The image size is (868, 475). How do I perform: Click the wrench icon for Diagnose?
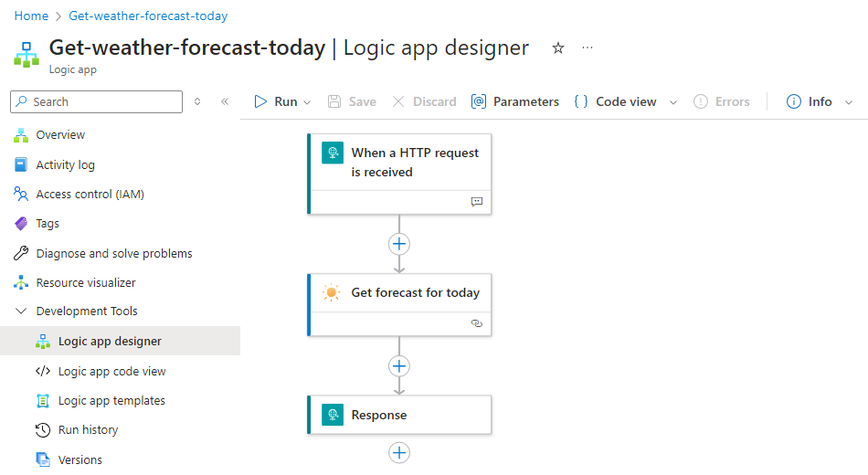(x=21, y=253)
